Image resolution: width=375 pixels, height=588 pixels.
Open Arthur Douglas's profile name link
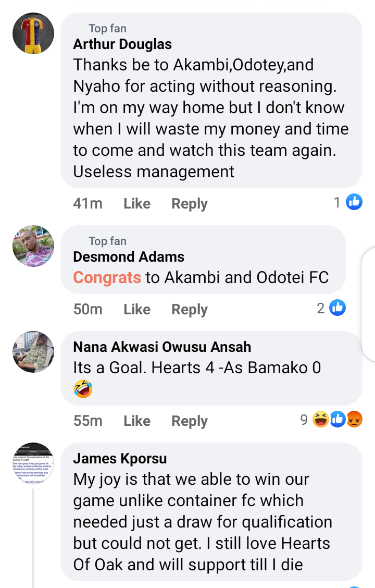[x=122, y=44]
